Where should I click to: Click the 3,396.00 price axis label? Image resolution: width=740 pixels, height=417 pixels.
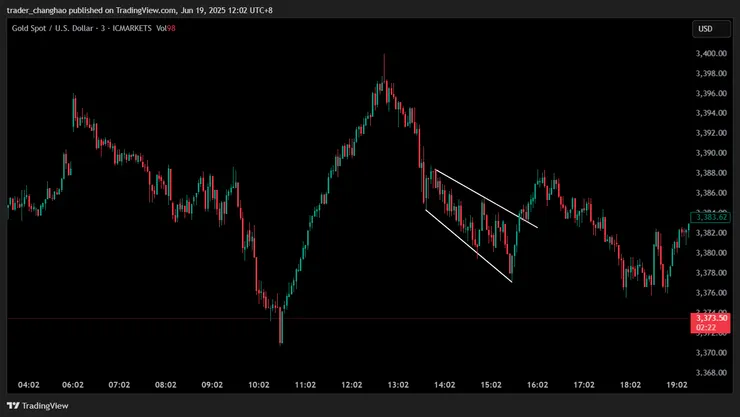pos(711,93)
